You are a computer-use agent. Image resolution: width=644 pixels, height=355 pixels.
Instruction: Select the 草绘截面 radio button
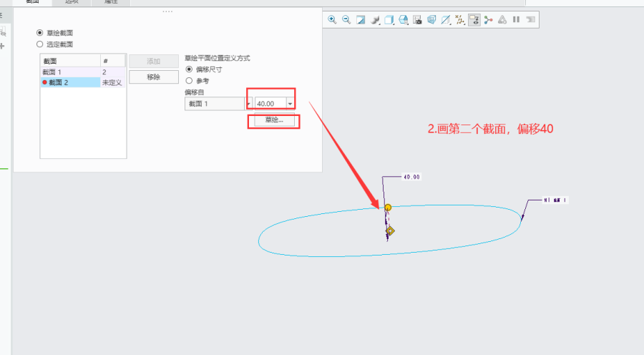point(40,33)
